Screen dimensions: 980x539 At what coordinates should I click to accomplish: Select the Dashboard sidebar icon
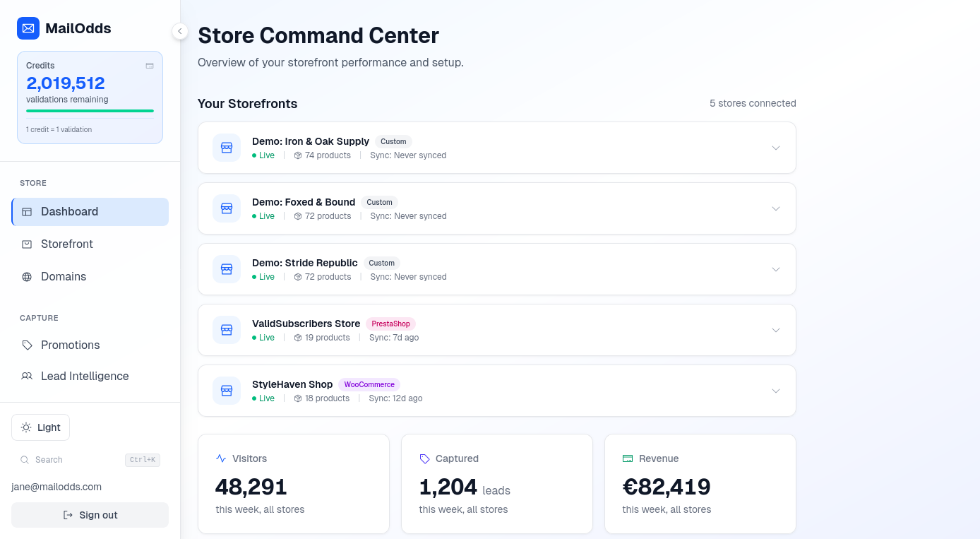tap(27, 211)
